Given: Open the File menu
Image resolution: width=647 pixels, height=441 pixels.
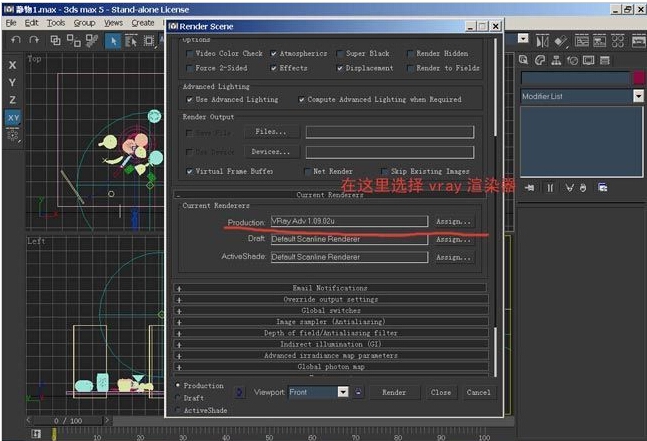Looking at the screenshot, I should (x=11, y=23).
